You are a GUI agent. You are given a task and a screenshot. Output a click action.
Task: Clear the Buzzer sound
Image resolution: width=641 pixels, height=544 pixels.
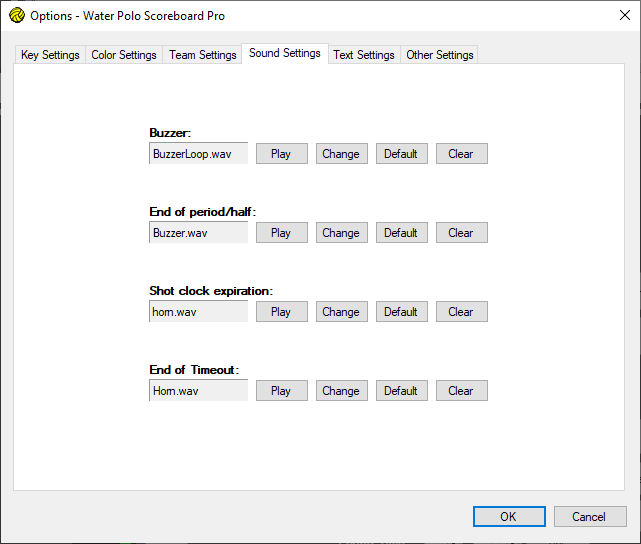(461, 154)
